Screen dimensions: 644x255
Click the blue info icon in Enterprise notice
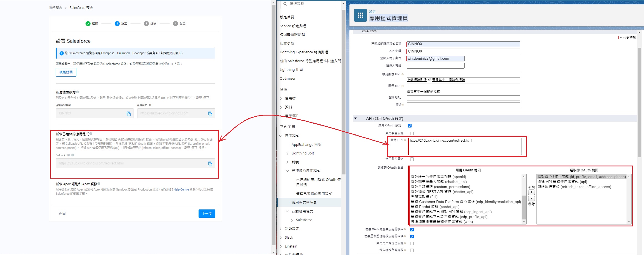62,53
